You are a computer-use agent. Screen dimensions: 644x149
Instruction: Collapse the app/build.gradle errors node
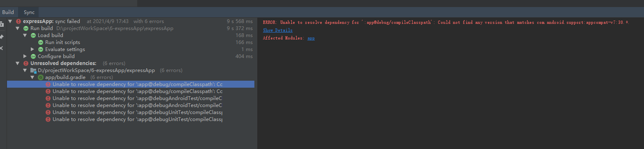[32, 77]
